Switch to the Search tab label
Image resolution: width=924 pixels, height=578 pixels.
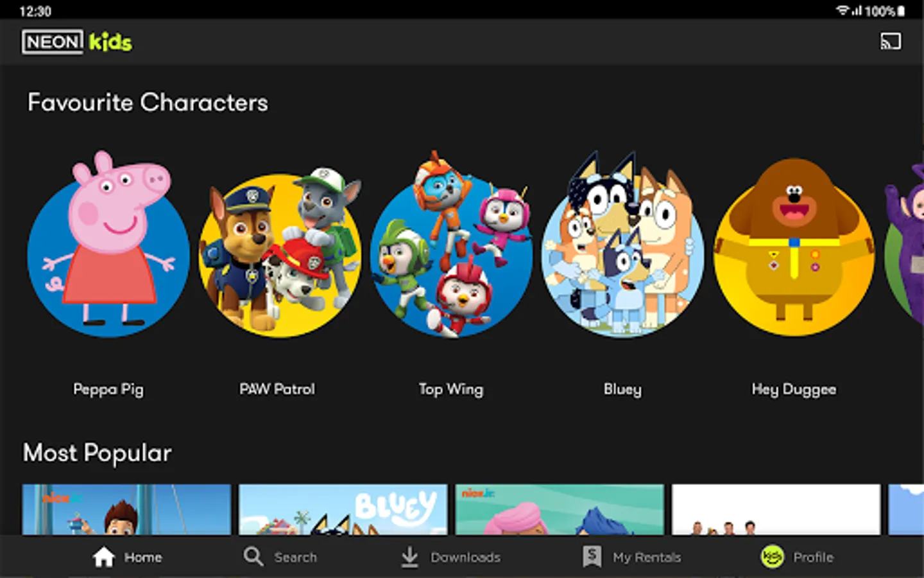[296, 557]
